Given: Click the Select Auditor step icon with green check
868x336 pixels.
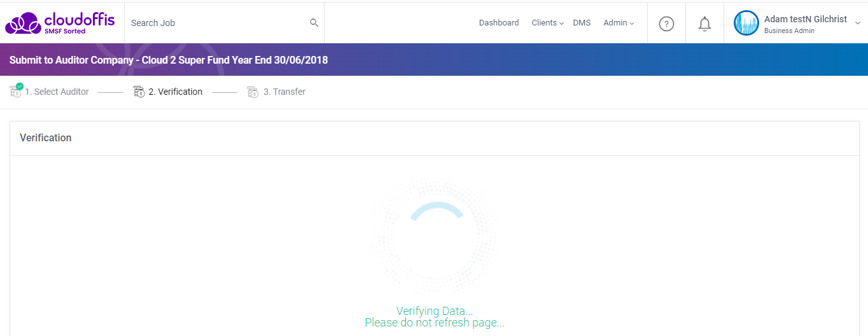Looking at the screenshot, I should coord(16,92).
